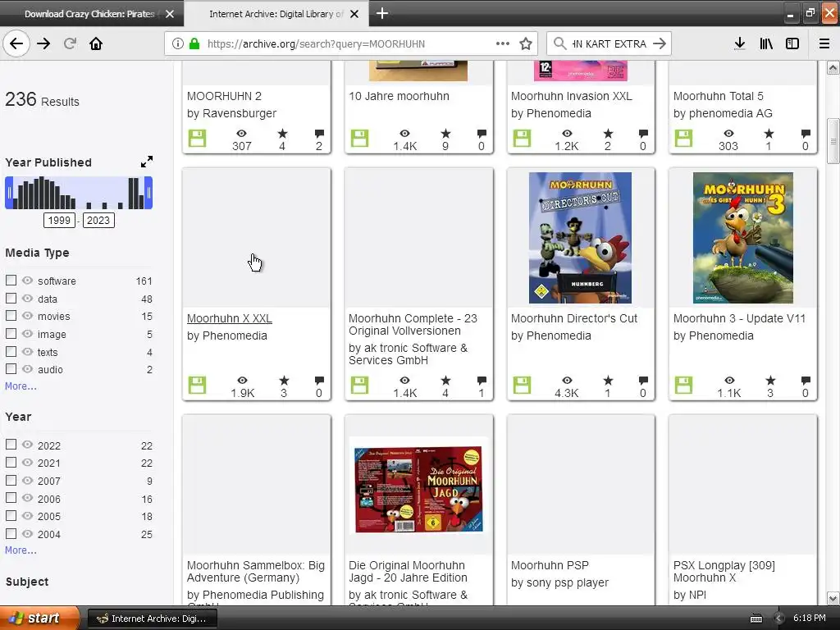Show more Media Type options
840x630 pixels.
[x=21, y=386]
